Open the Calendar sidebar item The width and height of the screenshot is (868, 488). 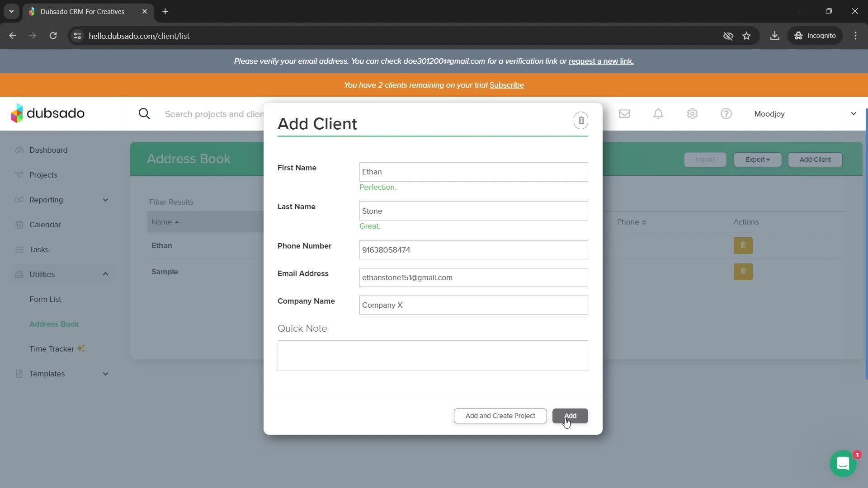[45, 225]
